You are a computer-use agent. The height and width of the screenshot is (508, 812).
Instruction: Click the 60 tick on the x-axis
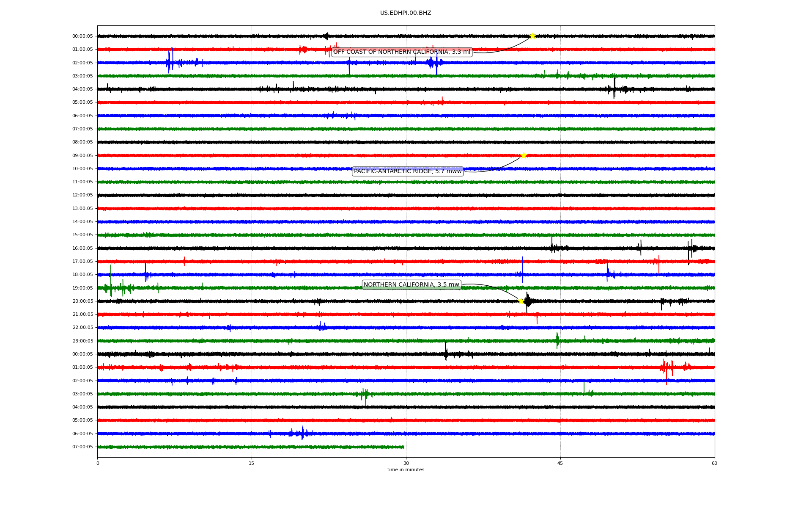pos(714,463)
